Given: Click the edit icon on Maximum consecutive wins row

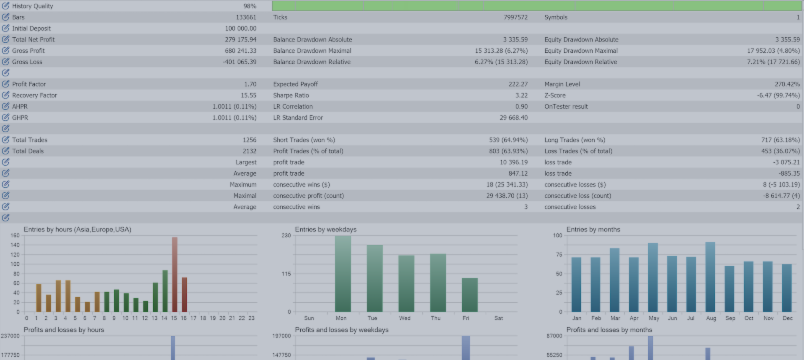Looking at the screenshot, I should click(x=6, y=185).
